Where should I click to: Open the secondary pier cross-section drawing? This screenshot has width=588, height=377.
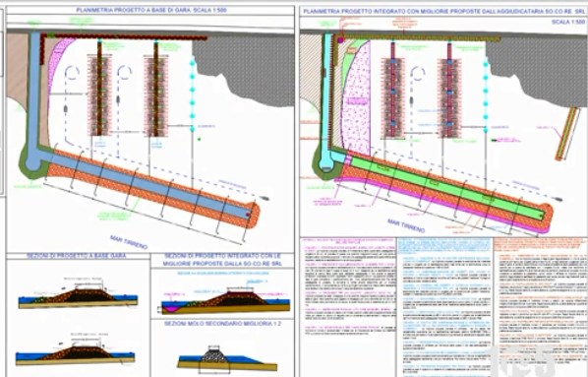point(227,358)
